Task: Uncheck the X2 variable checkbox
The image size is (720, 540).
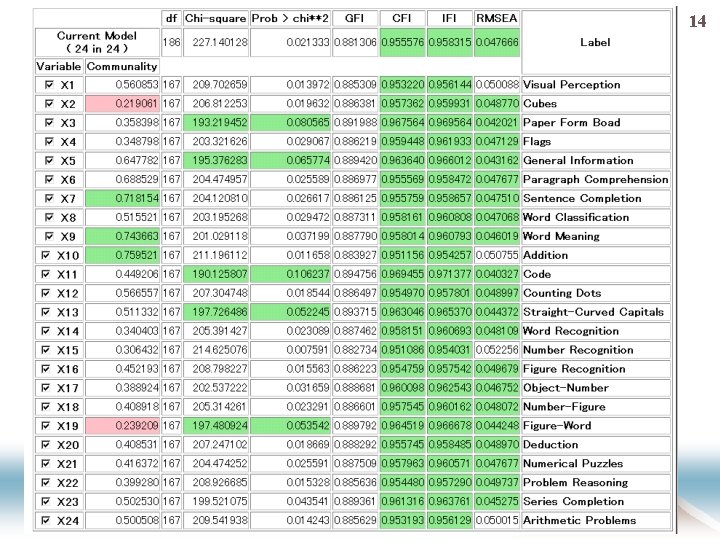Action: tap(49, 104)
